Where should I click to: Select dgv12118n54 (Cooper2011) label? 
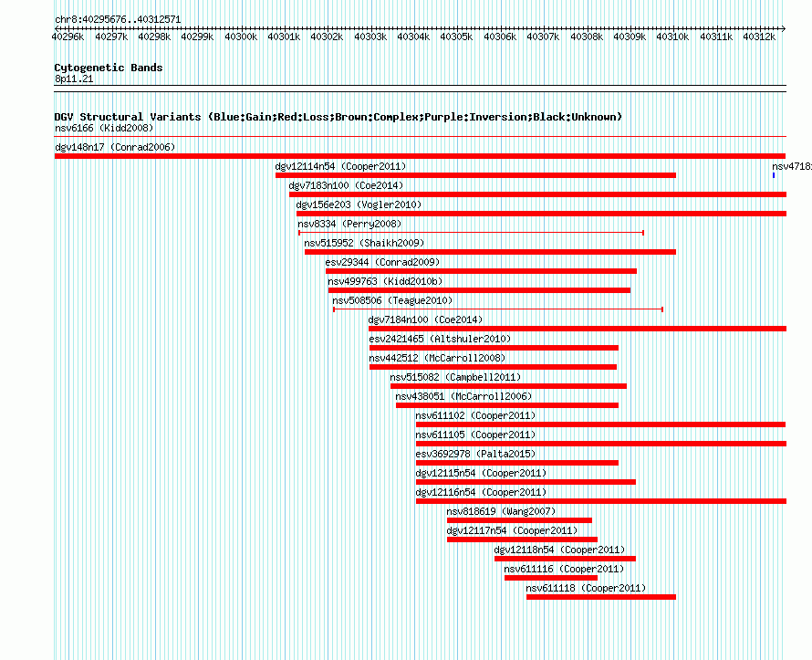(x=559, y=550)
